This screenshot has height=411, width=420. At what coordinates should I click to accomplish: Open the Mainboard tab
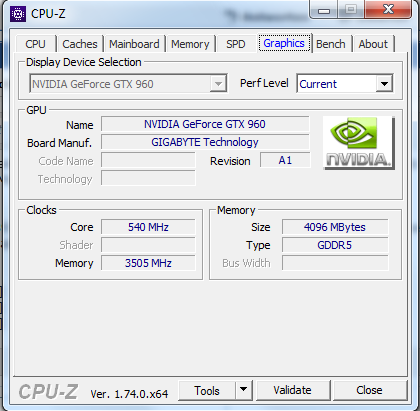134,44
